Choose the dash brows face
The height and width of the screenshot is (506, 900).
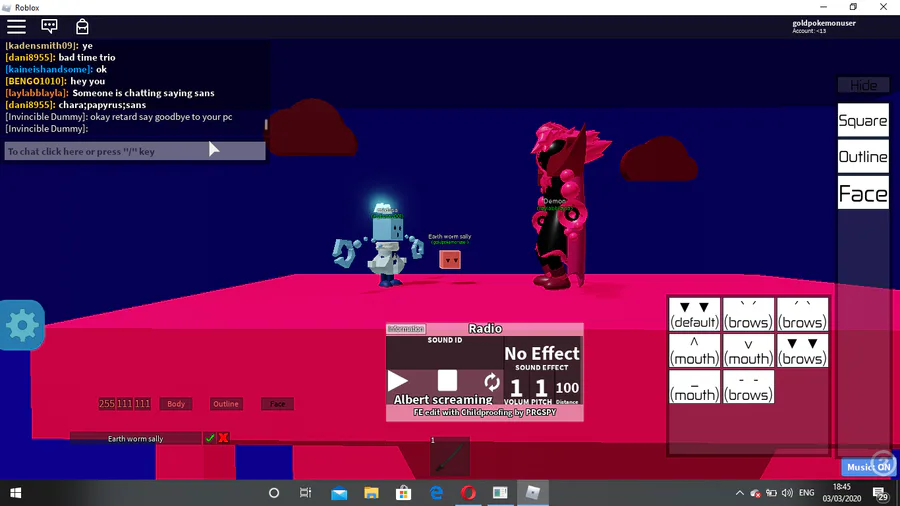(748, 387)
